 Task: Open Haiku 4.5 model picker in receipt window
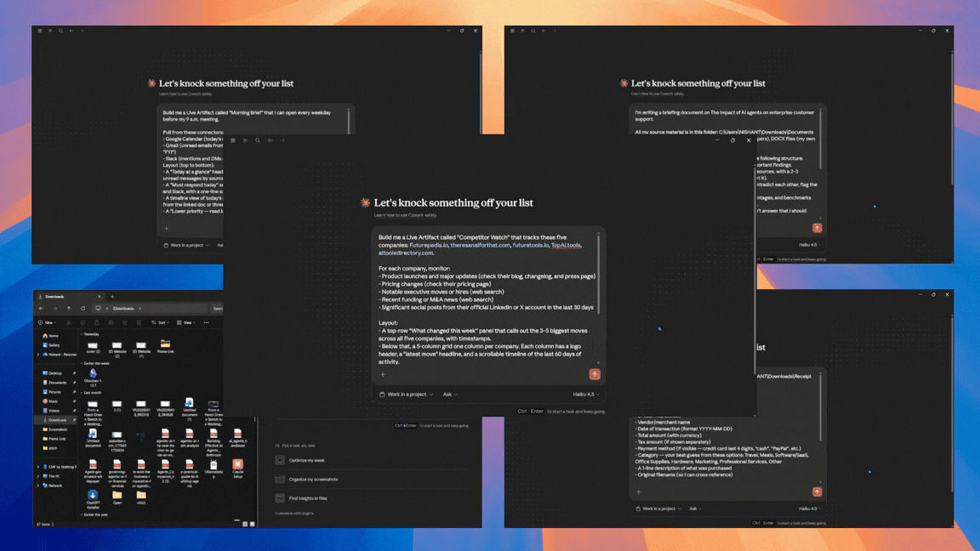(x=810, y=508)
